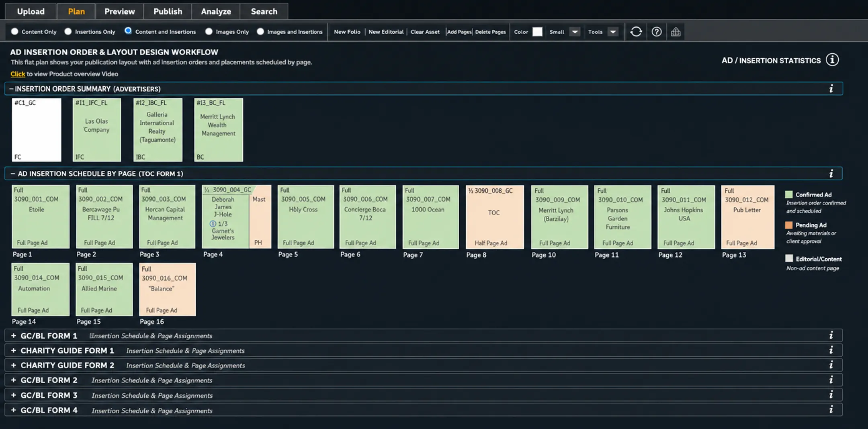Select the #C1_GC front cover thumbnail
Viewport: 868px width, 429px height.
[x=37, y=130]
